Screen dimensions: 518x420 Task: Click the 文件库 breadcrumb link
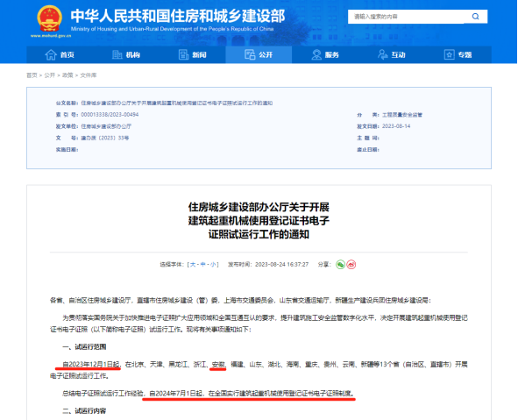click(89, 75)
